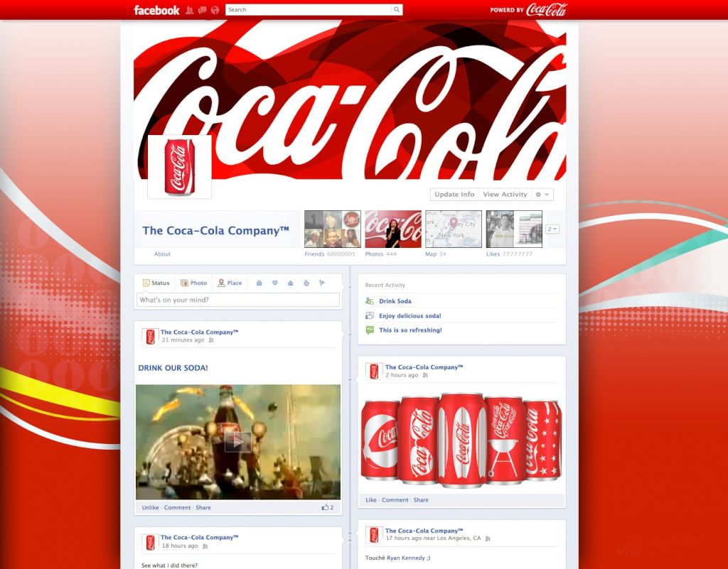Screen dimensions: 728x569
Task: Select the Photo tab in composer
Action: click(194, 283)
